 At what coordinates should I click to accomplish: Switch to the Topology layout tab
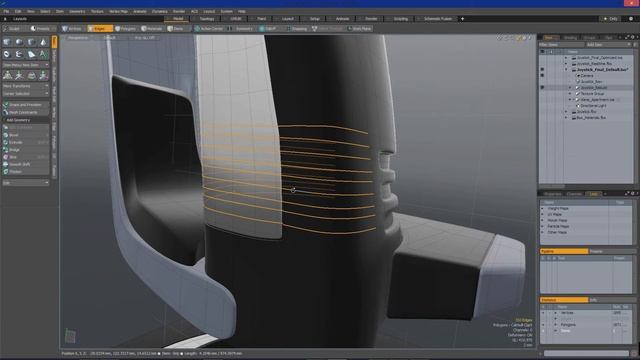point(207,19)
